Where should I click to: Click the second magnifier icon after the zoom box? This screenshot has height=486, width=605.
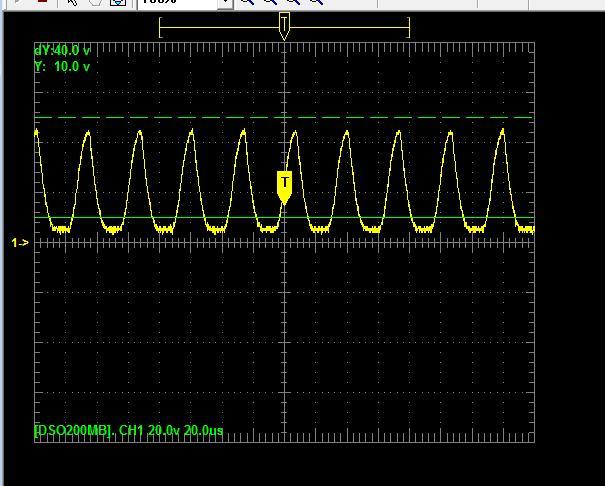[x=270, y=2]
